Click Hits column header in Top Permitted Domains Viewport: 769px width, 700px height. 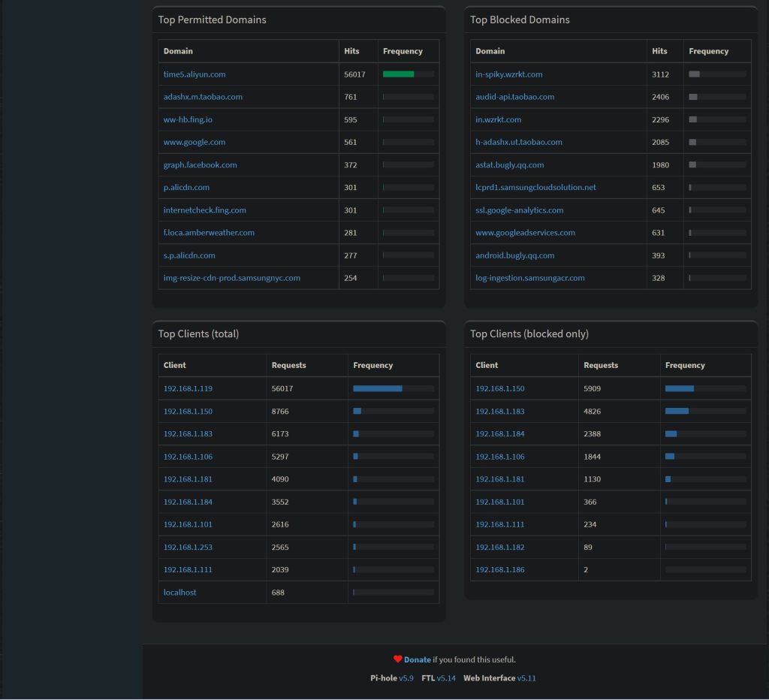pyautogui.click(x=351, y=51)
